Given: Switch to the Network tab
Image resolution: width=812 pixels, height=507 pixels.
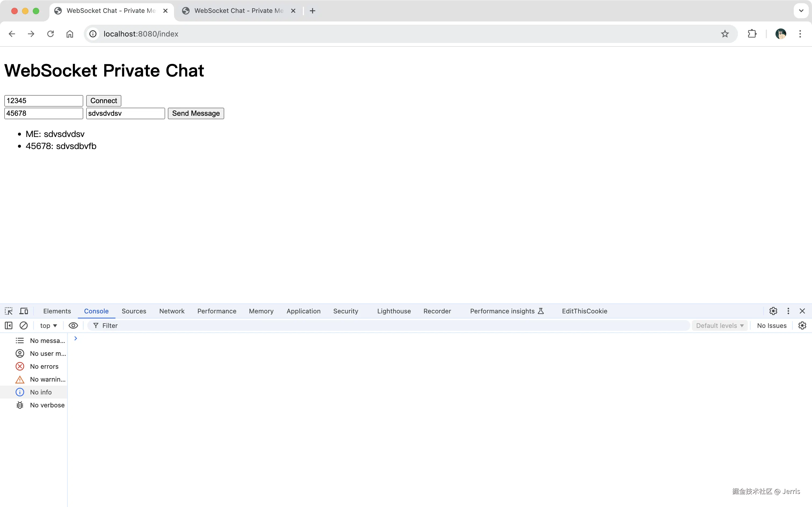Looking at the screenshot, I should pyautogui.click(x=172, y=311).
